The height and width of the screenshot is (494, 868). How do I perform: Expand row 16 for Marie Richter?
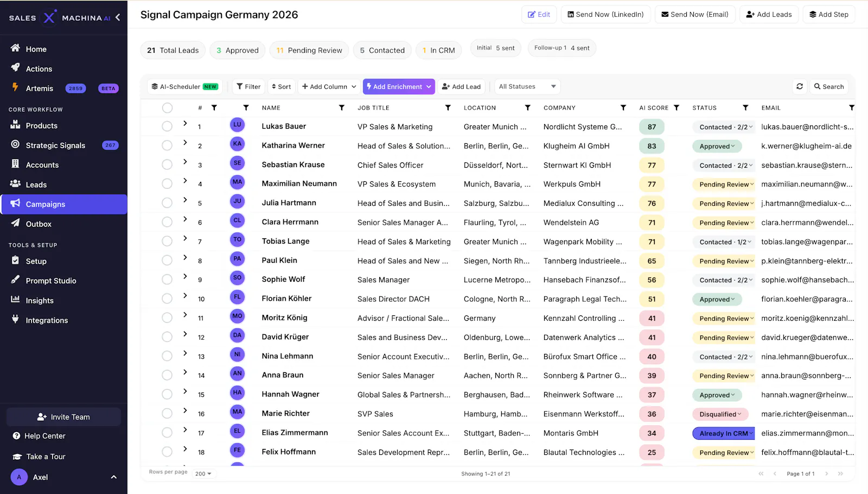click(x=185, y=410)
